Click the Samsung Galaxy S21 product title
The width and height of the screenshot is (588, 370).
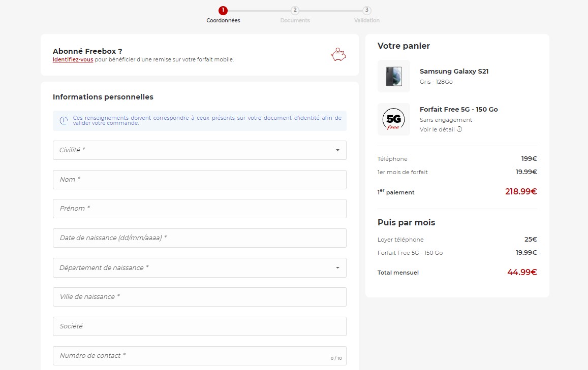coord(454,72)
